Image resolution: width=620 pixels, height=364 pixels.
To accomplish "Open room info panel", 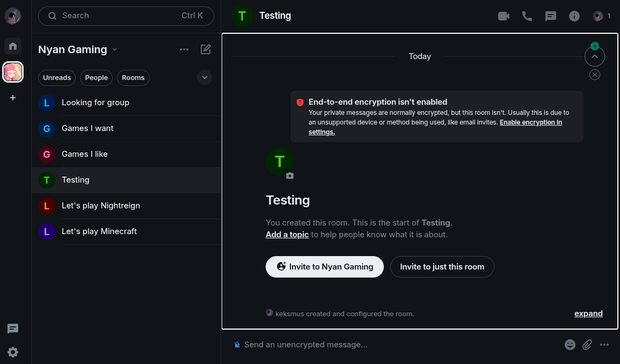I will (x=574, y=16).
